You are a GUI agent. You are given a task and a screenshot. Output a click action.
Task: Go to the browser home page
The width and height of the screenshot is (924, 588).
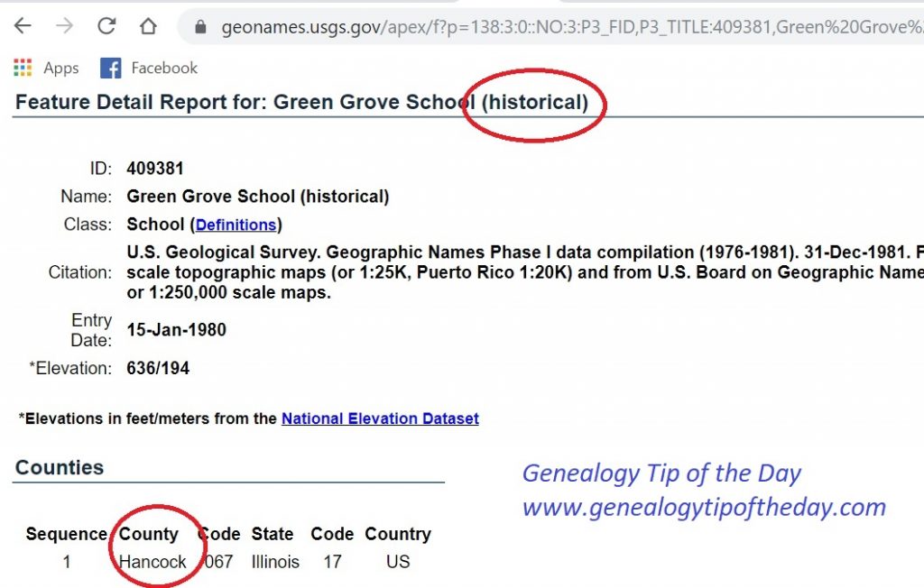point(148,26)
